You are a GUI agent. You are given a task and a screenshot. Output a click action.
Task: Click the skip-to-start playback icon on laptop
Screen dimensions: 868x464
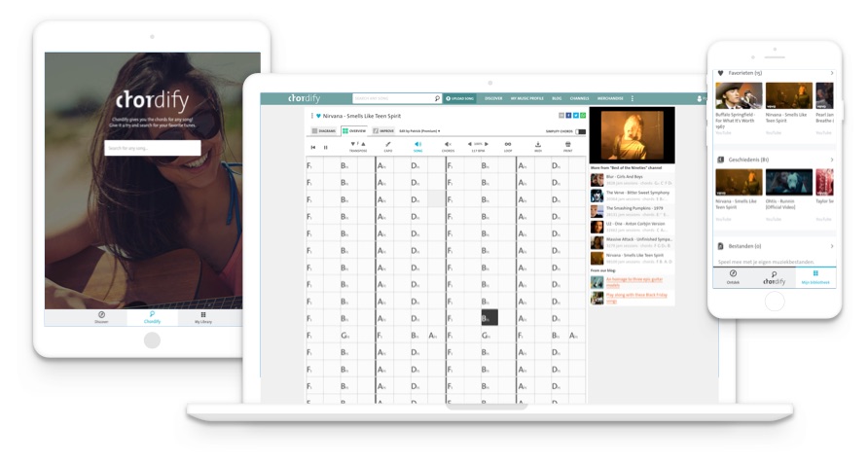(312, 147)
